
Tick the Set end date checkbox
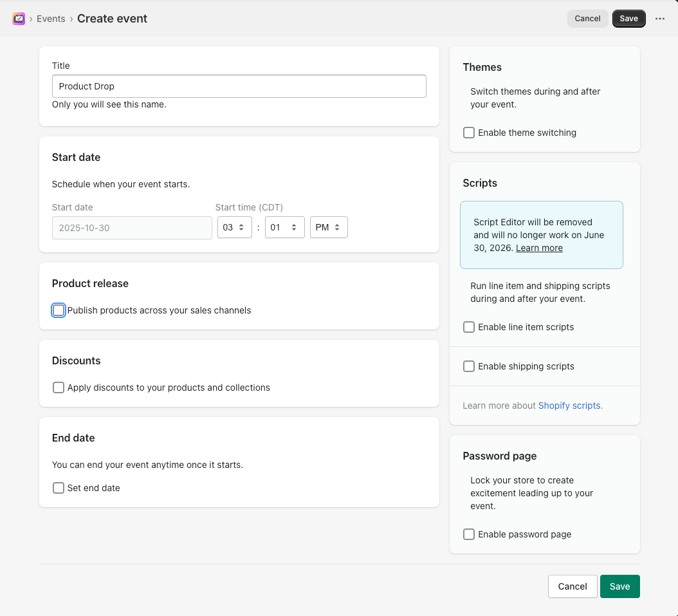(x=59, y=488)
